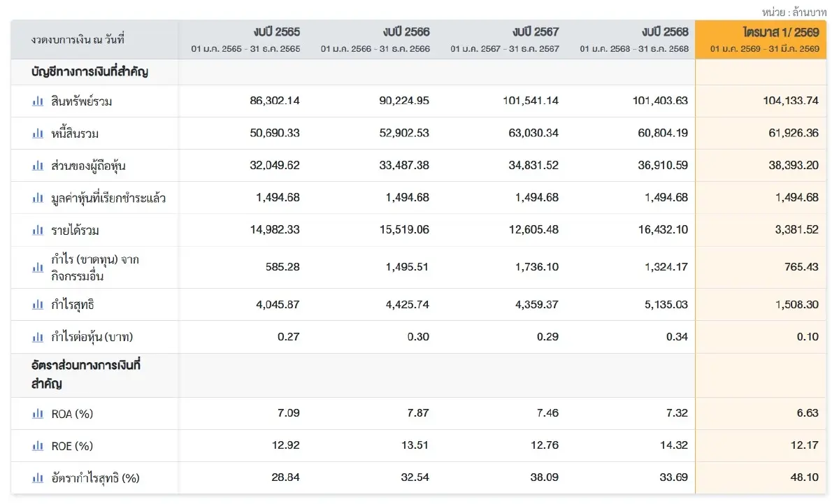Click the กำไรสุทธิ row label

73,305
